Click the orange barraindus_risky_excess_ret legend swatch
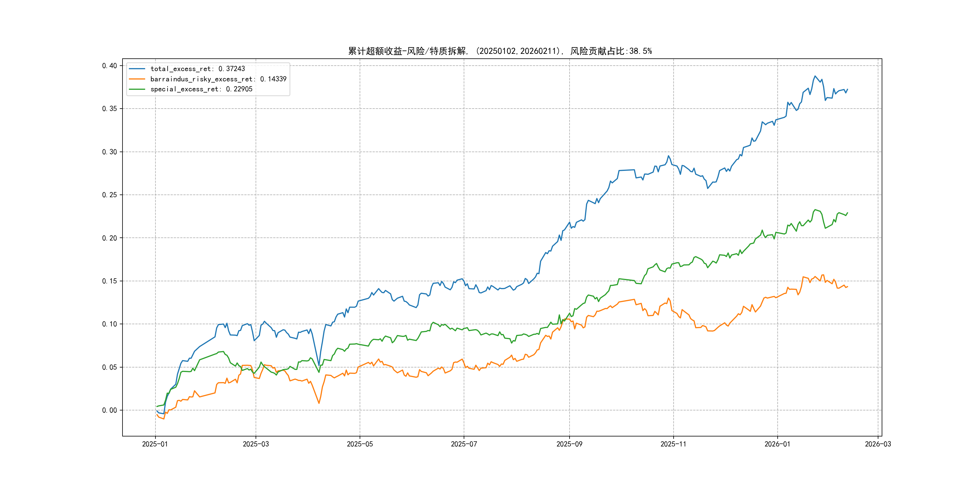The height and width of the screenshot is (490, 980). [137, 79]
